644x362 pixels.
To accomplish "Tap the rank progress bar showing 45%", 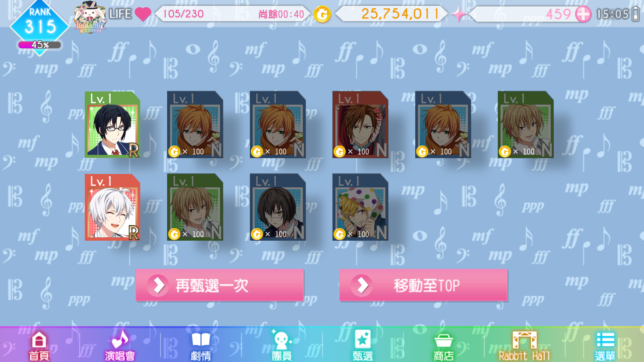I will point(40,45).
